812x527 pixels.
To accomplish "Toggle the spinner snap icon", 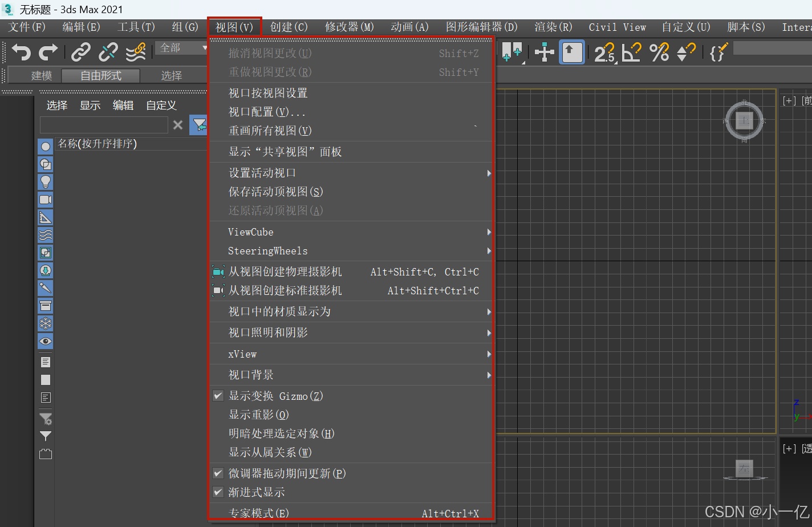I will click(x=686, y=52).
